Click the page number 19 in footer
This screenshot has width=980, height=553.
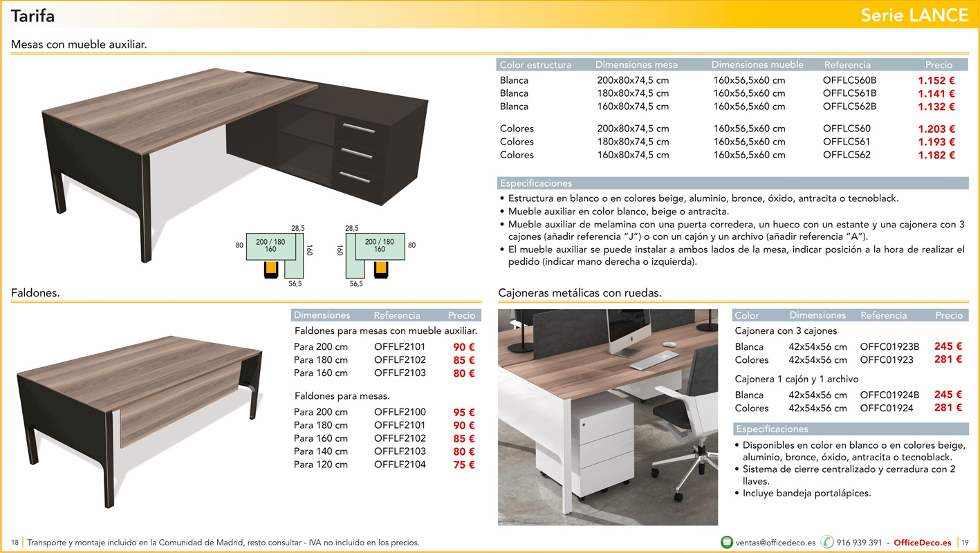click(965, 543)
